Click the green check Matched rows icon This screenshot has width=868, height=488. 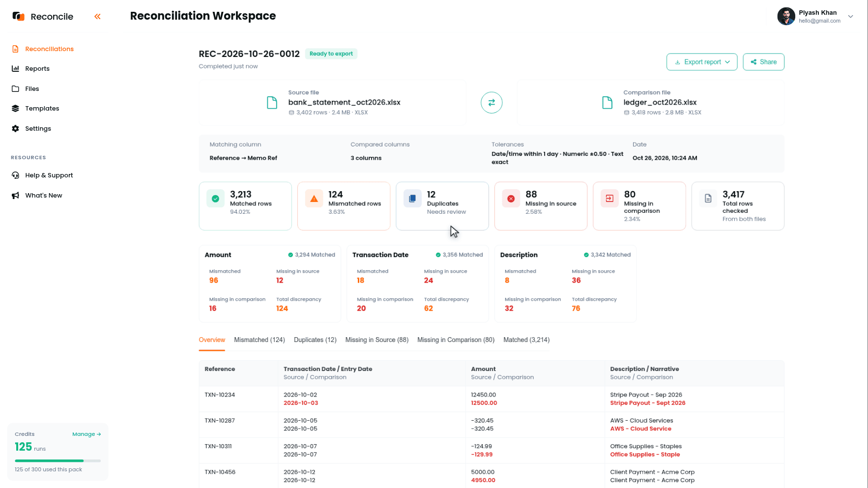click(215, 199)
